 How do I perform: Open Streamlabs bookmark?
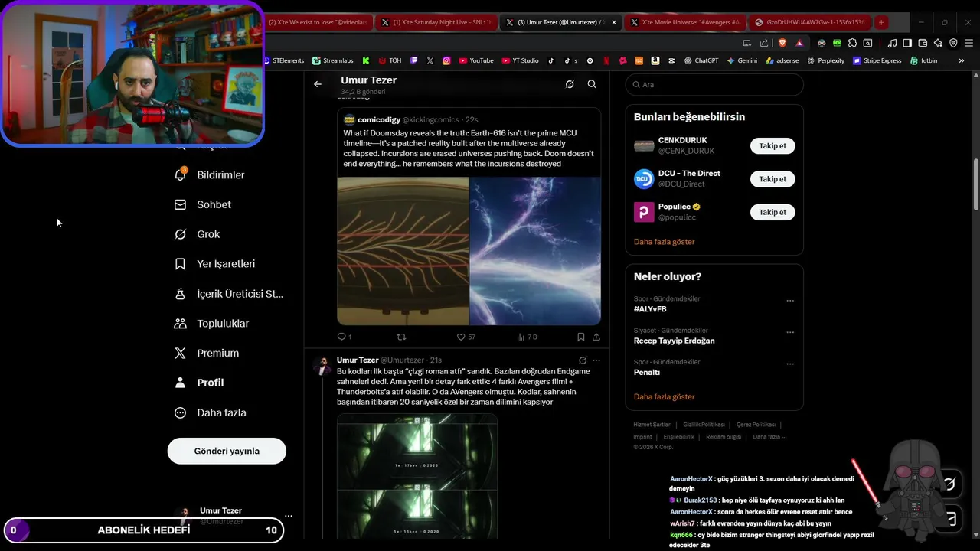332,60
